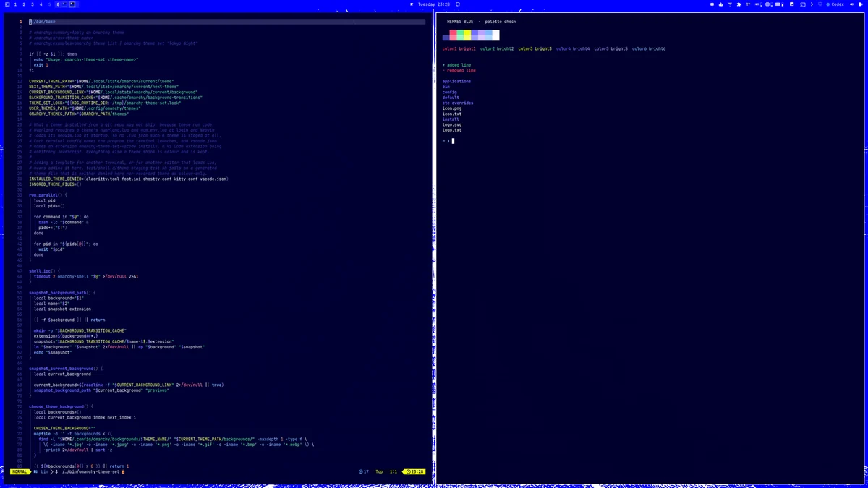Click the yellow swatch in the palette strip
Screen dimensions: 868x488
coord(467,33)
